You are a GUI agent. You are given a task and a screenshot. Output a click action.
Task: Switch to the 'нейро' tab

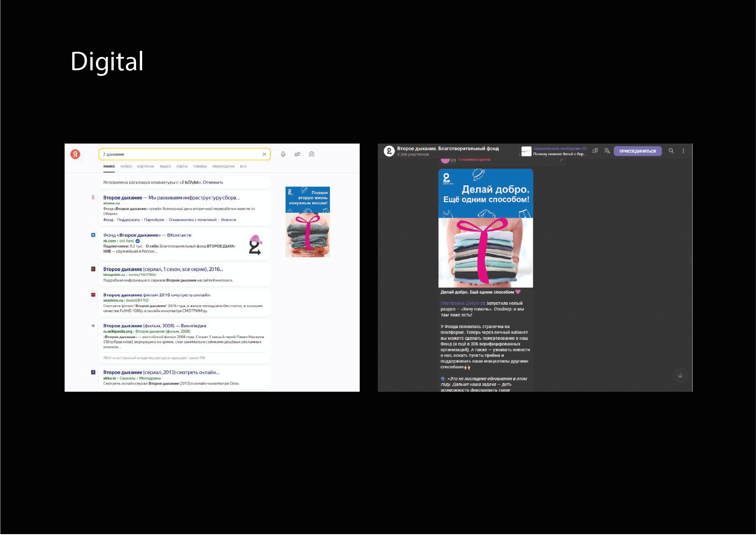click(126, 166)
